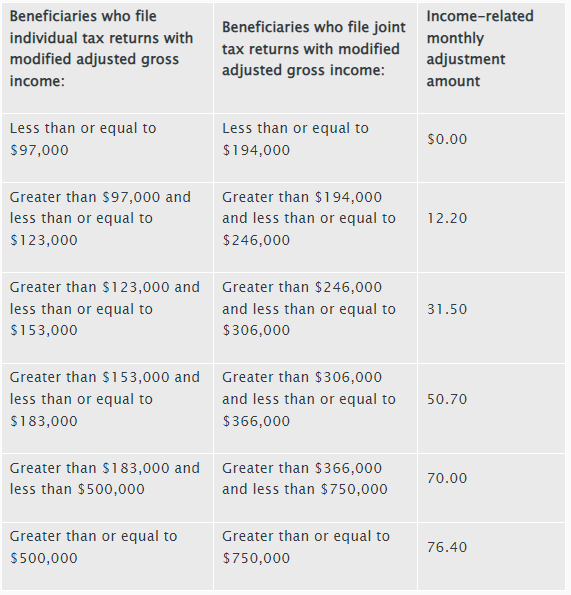Click the joint $246,000 to $306,000 cell

pyautogui.click(x=315, y=318)
